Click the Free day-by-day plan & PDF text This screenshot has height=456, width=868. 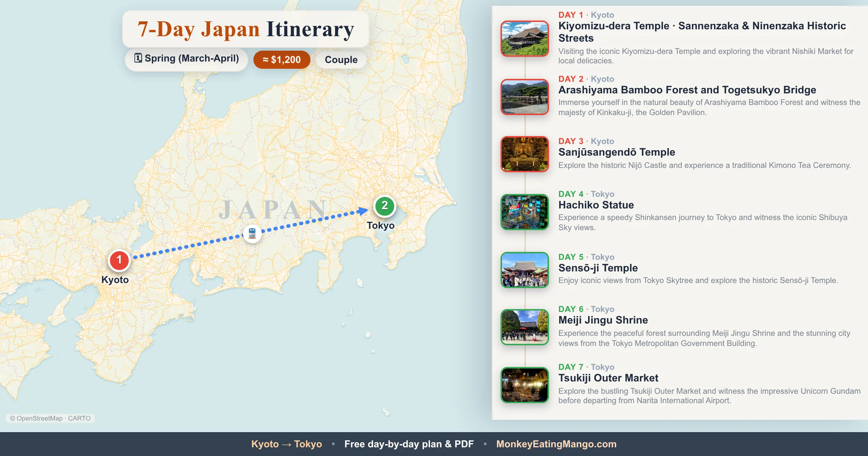pyautogui.click(x=409, y=444)
